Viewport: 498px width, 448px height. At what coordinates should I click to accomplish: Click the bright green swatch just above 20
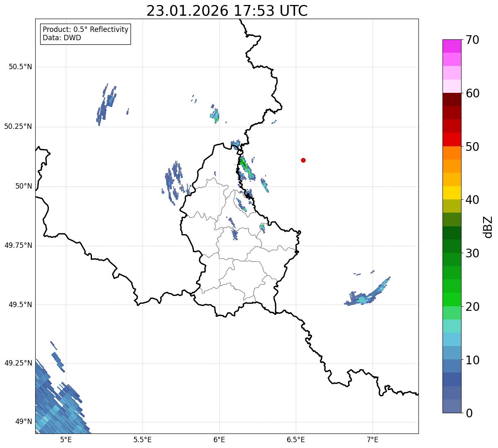(x=452, y=299)
